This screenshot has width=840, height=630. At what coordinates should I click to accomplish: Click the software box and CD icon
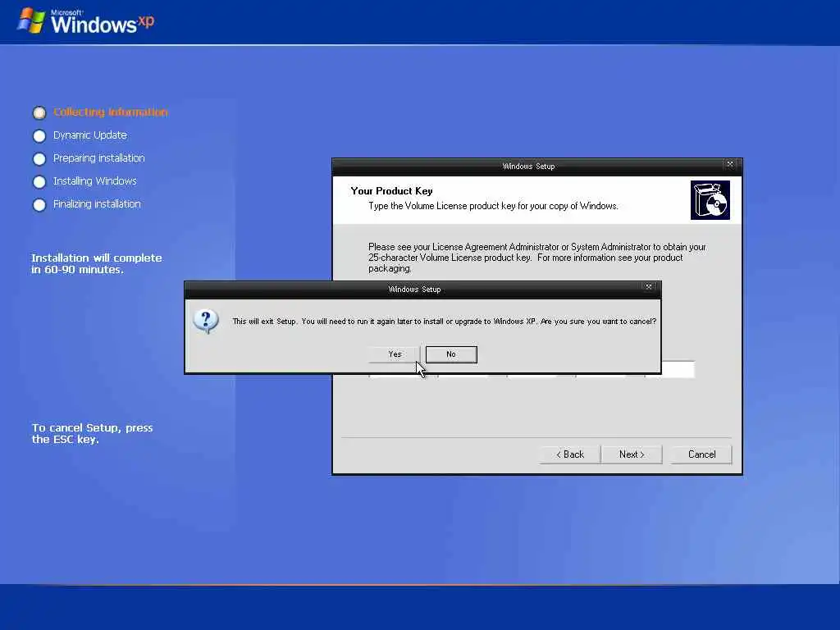tap(710, 200)
